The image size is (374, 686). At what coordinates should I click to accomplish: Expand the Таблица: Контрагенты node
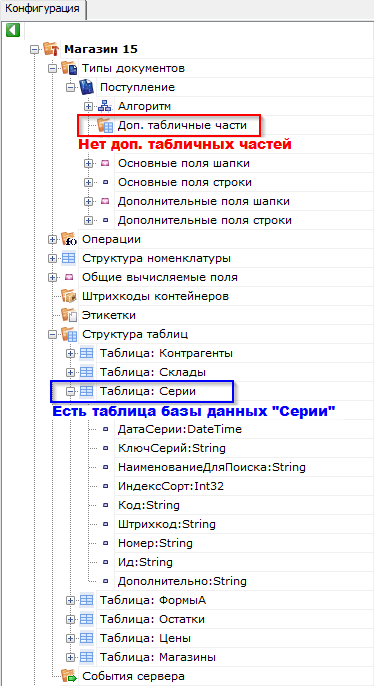71,354
